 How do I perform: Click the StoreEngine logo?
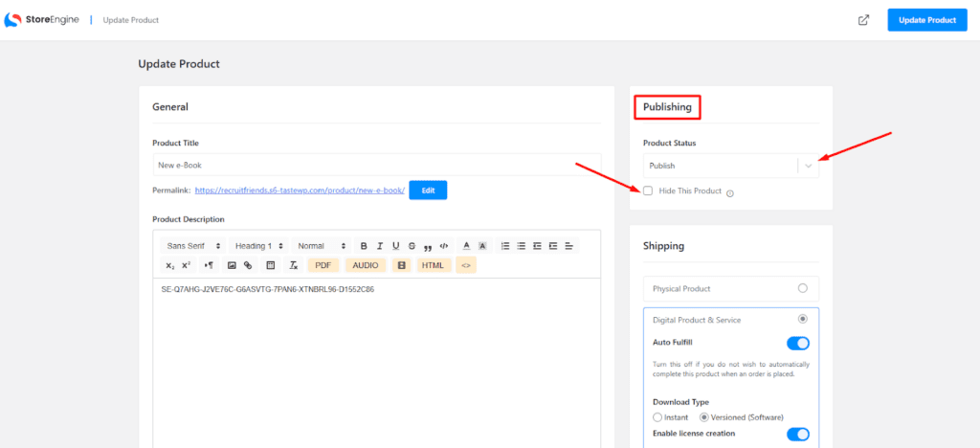(x=41, y=20)
